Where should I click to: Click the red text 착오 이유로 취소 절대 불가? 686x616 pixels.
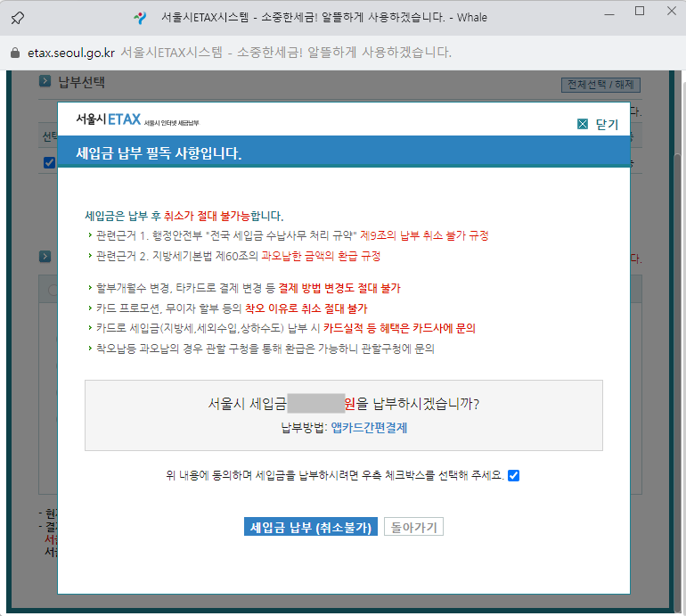coord(306,308)
